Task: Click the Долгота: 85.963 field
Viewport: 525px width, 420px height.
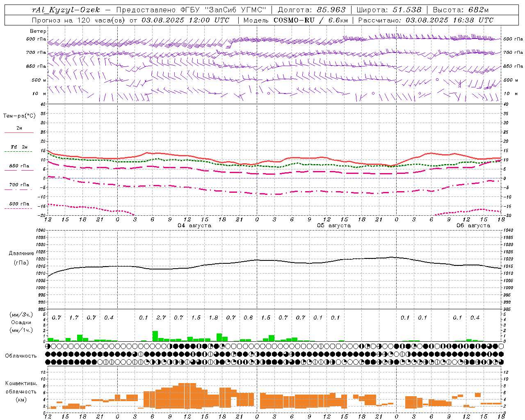Action: pyautogui.click(x=312, y=10)
